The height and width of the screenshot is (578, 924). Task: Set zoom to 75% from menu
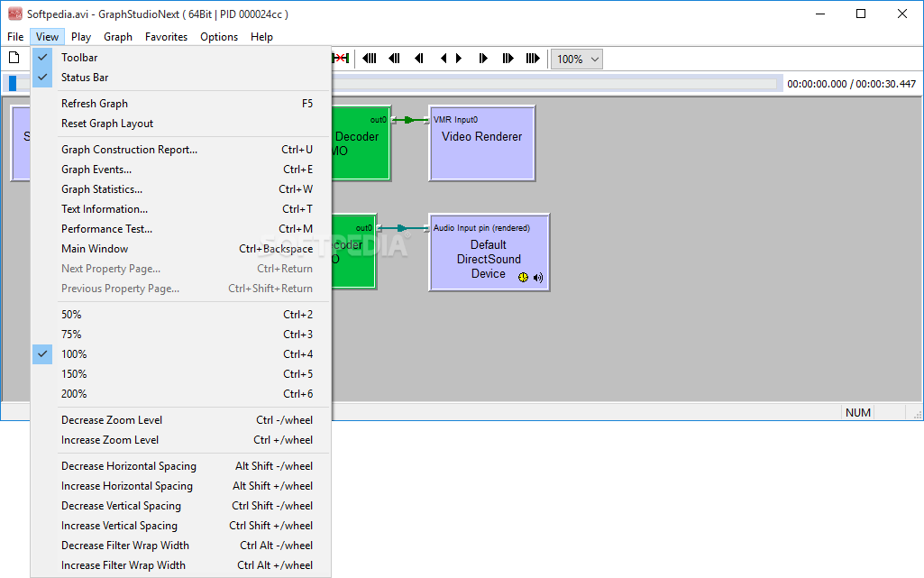point(181,334)
